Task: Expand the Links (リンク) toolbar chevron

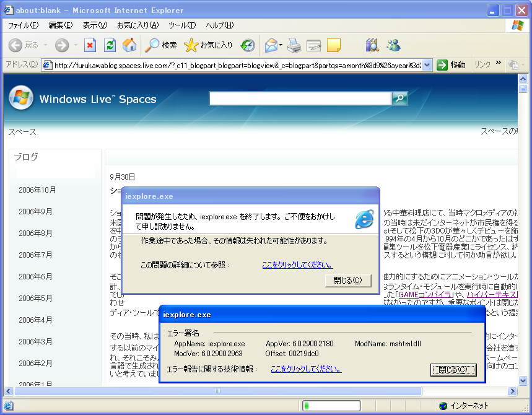Action: tap(499, 63)
